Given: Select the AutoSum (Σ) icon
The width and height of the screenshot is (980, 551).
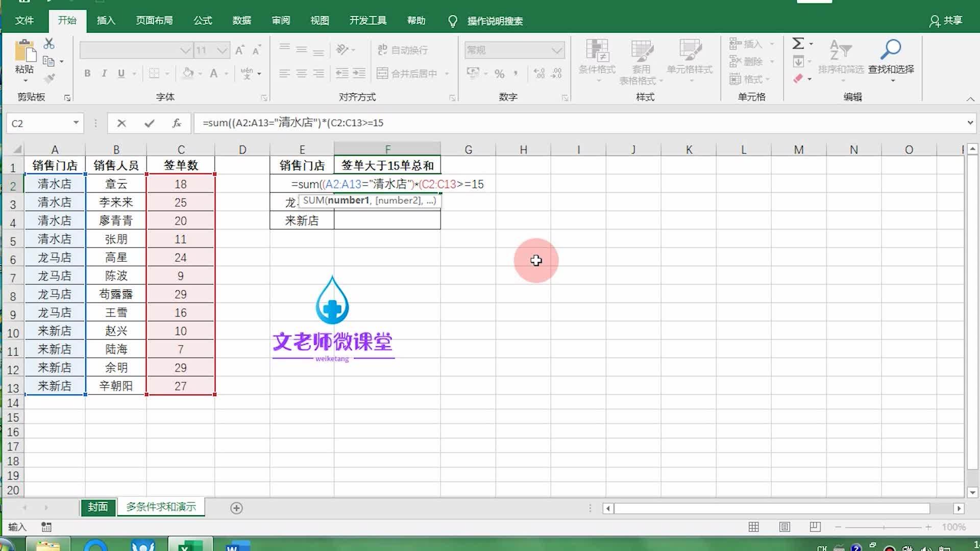Looking at the screenshot, I should coord(799,43).
